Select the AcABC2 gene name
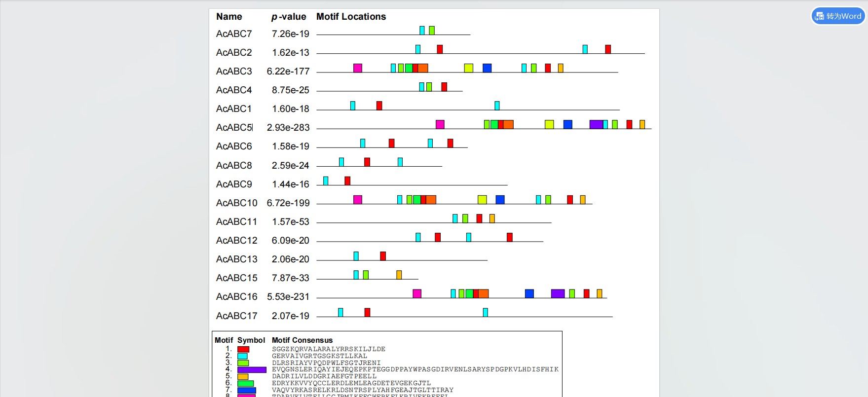The image size is (868, 397). pyautogui.click(x=234, y=53)
